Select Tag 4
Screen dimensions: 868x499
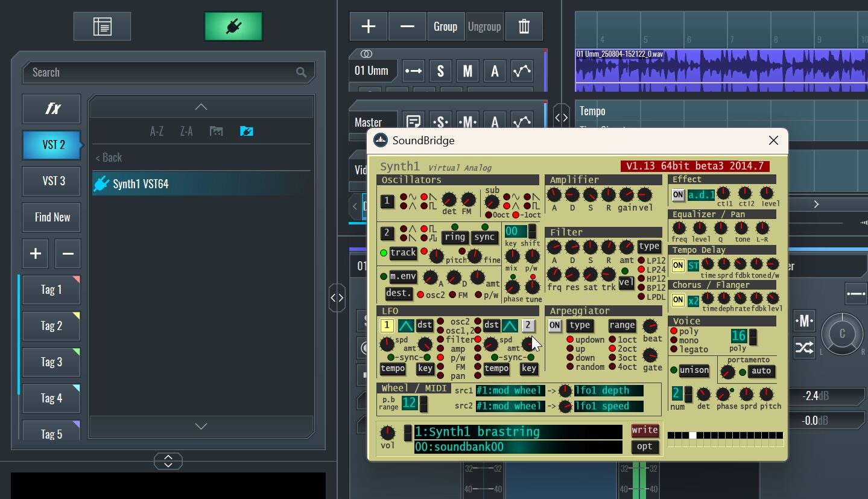click(x=51, y=398)
